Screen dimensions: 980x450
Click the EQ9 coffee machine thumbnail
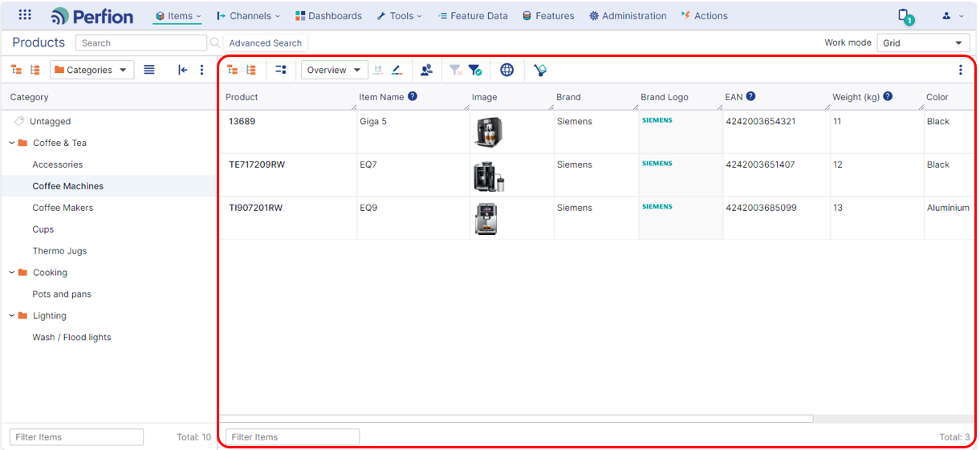(486, 218)
